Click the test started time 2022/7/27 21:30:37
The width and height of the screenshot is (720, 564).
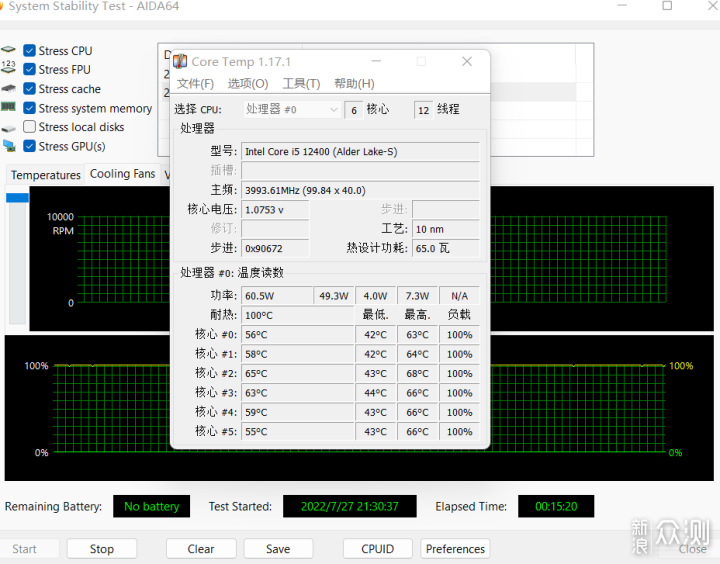coord(349,506)
